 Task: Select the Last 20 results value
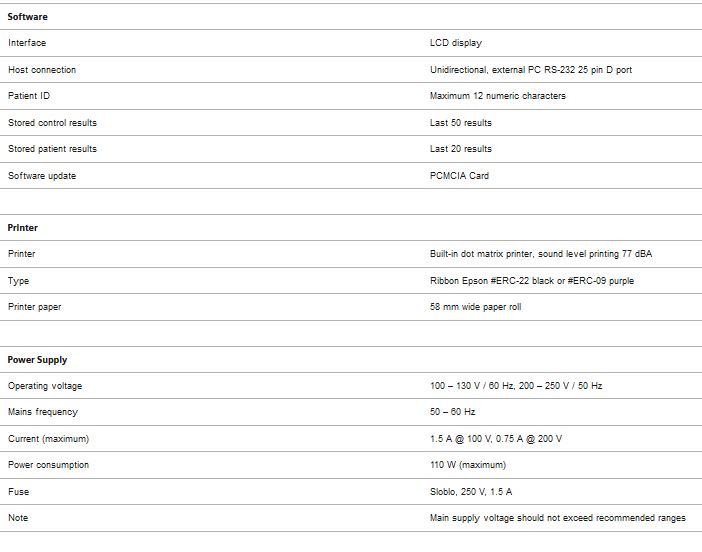pyautogui.click(x=461, y=149)
